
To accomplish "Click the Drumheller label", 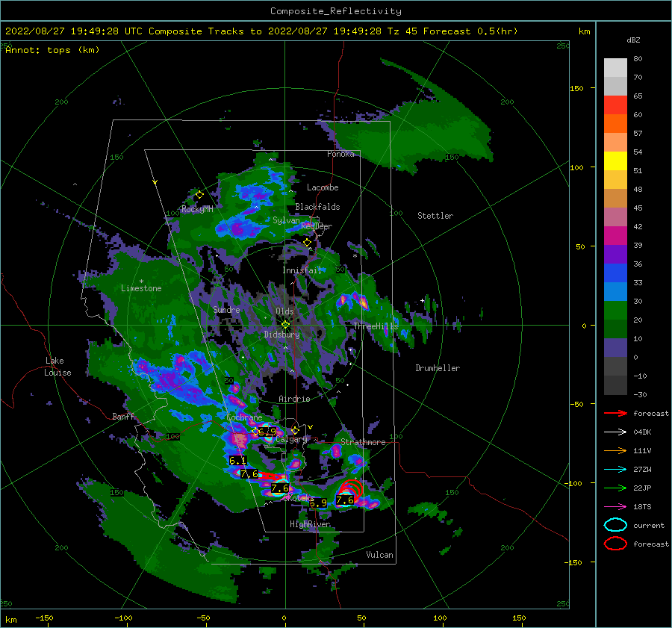I will [438, 368].
